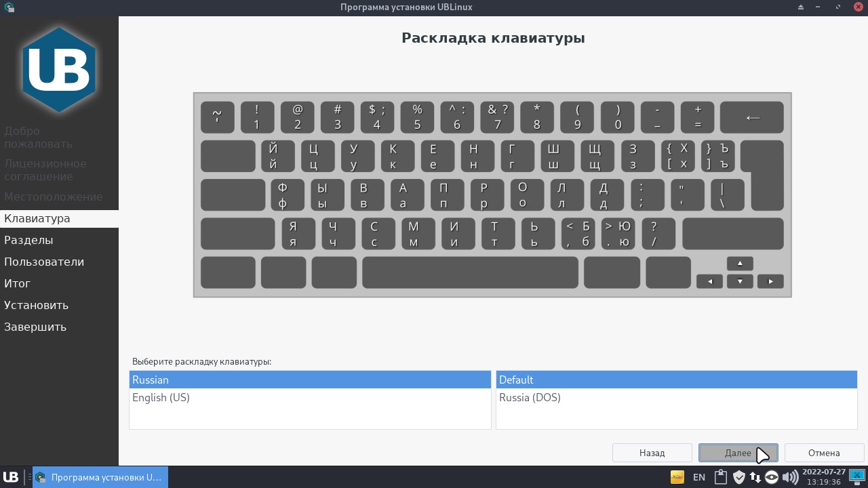The width and height of the screenshot is (868, 488).
Task: Click the П key on keyboard preview
Action: point(447,195)
